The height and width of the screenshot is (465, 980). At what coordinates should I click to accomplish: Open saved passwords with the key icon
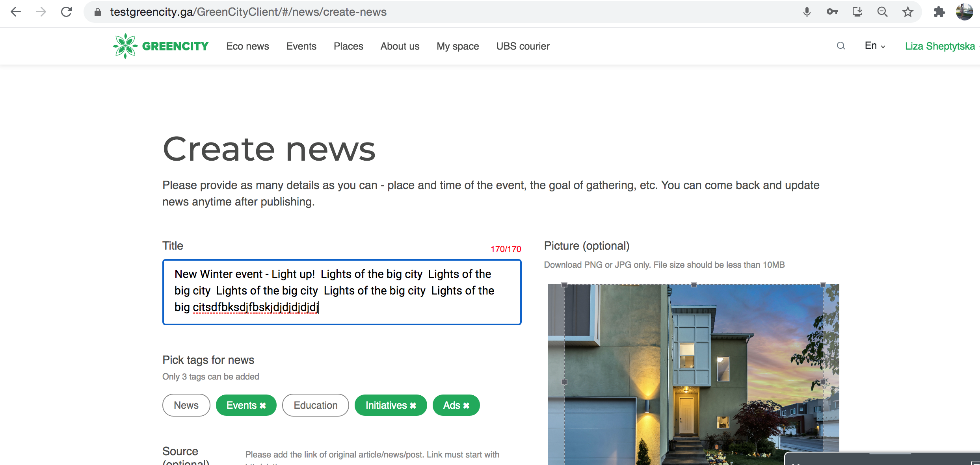pyautogui.click(x=832, y=12)
